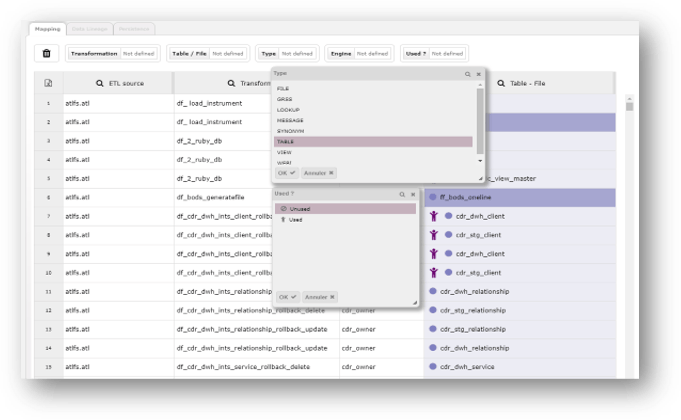Image resolution: width=681 pixels, height=420 pixels.
Task: Click the purple person icon on row 7
Action: click(x=433, y=216)
